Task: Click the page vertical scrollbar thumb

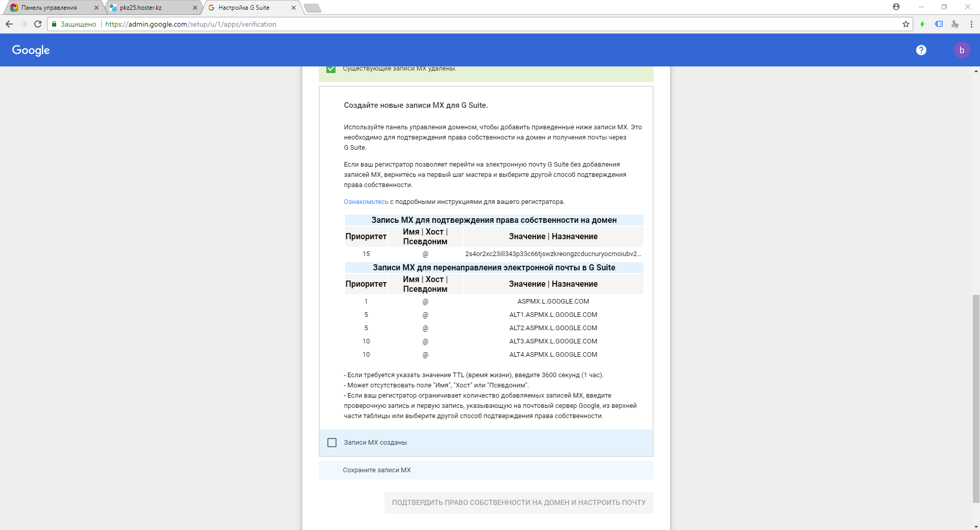Action: [x=976, y=399]
